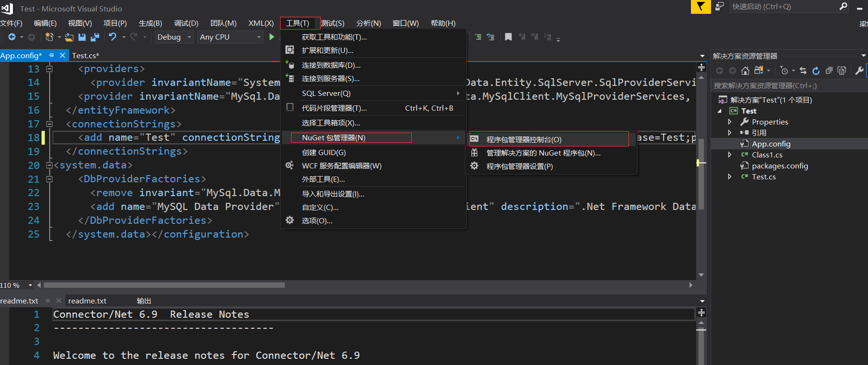Click the pending changes filter clock icon

tap(784, 71)
